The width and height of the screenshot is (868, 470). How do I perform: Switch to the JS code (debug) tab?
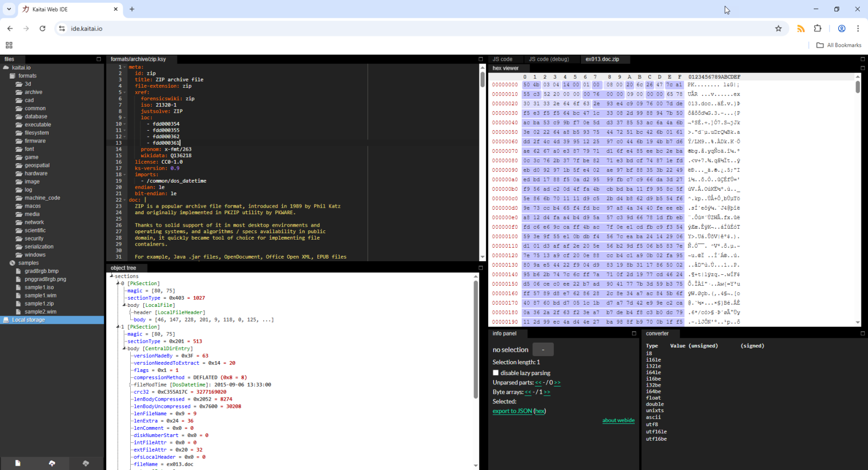click(548, 59)
